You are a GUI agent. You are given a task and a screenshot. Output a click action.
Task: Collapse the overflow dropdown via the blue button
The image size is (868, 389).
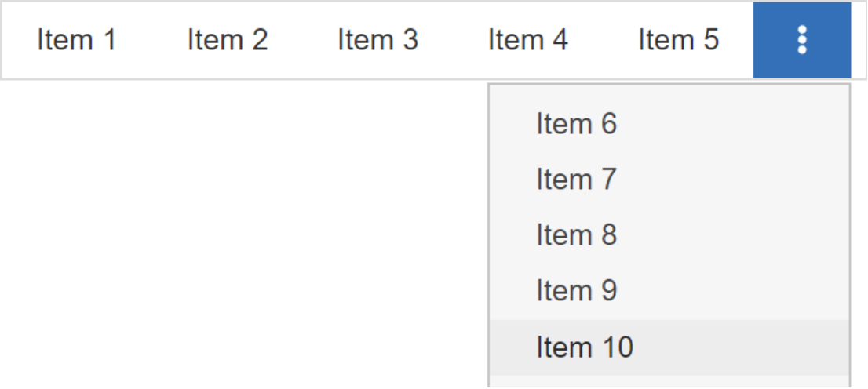coord(801,40)
